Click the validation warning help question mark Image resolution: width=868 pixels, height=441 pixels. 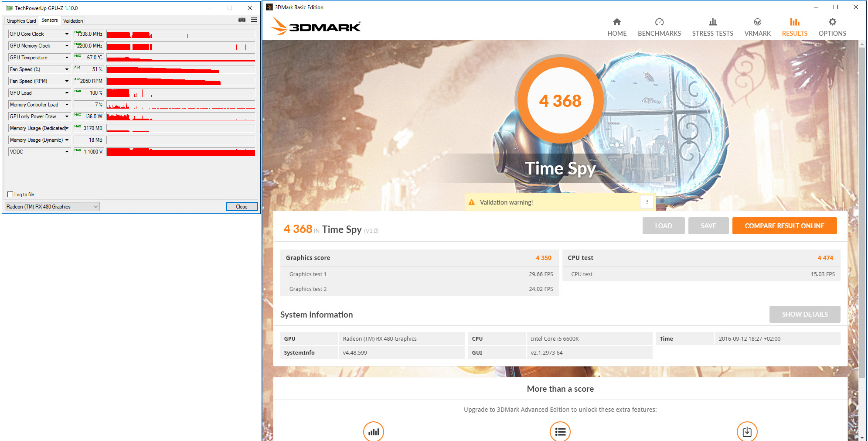coord(647,202)
